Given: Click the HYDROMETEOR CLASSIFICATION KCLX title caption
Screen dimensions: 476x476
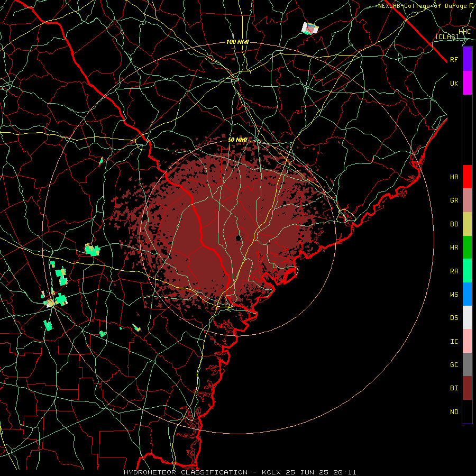Looking at the screenshot, I should [240, 472].
